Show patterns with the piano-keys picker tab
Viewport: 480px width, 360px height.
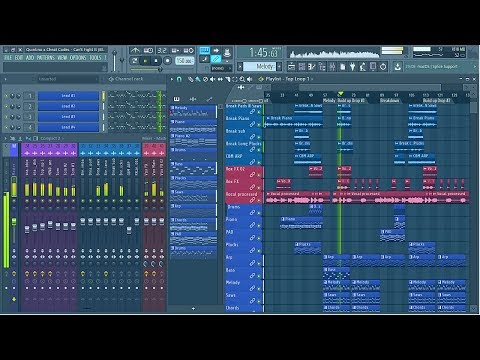coord(177,99)
